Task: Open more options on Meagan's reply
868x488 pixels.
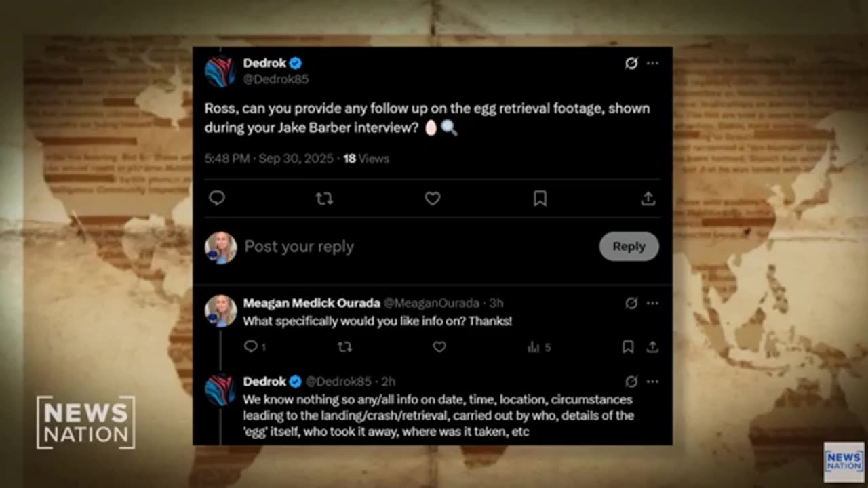Action: click(652, 303)
